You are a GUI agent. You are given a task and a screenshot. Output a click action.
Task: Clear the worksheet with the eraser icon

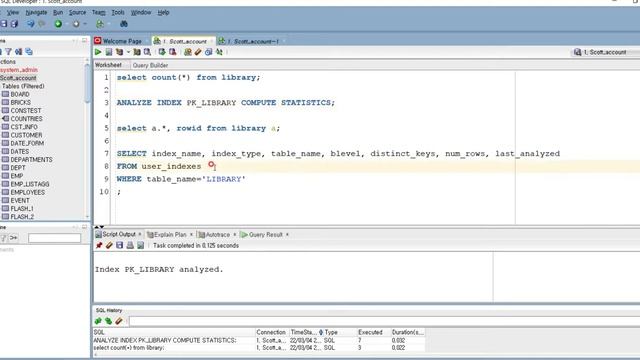click(198, 52)
